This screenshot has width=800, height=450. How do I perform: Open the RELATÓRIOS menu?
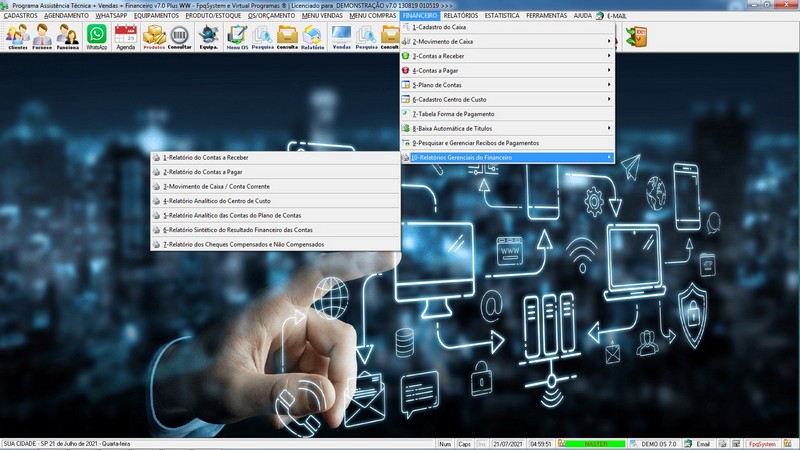(461, 16)
